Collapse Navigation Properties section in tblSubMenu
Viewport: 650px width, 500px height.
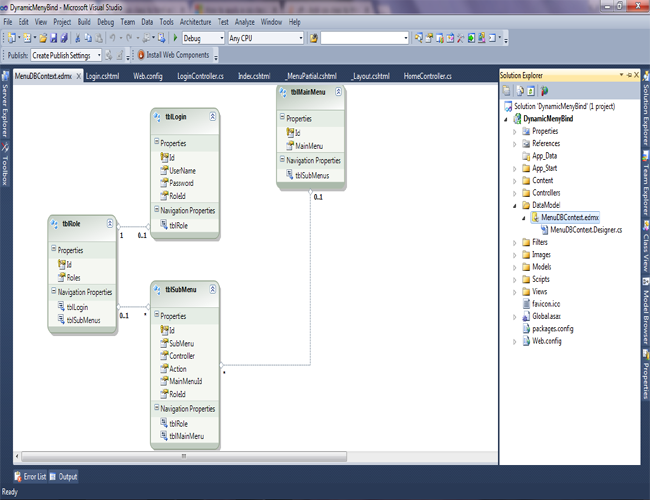(x=156, y=409)
